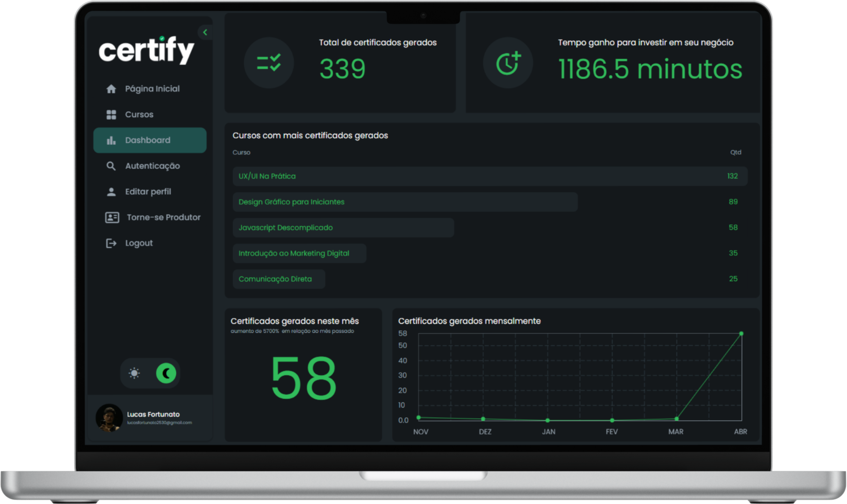Screen dimensions: 847x504
Task: Go to the Autenticação menu item
Action: [x=153, y=166]
